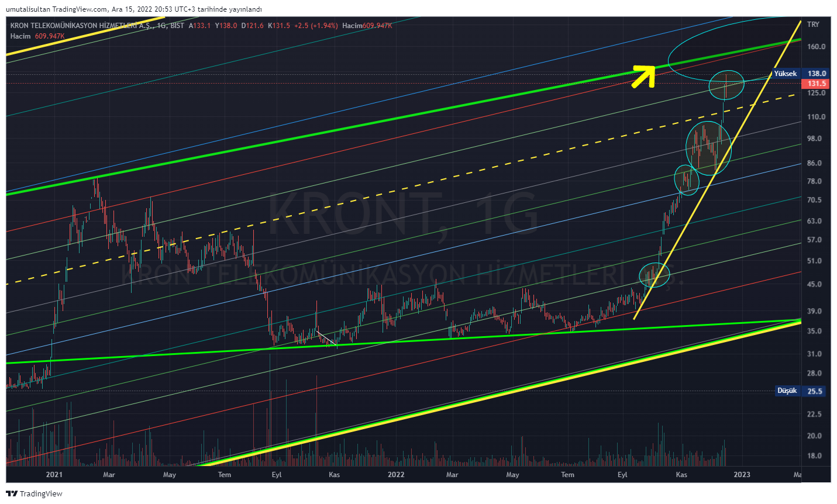Click the 31.0 price axis level
This screenshot has height=504, width=837.
pyautogui.click(x=814, y=354)
